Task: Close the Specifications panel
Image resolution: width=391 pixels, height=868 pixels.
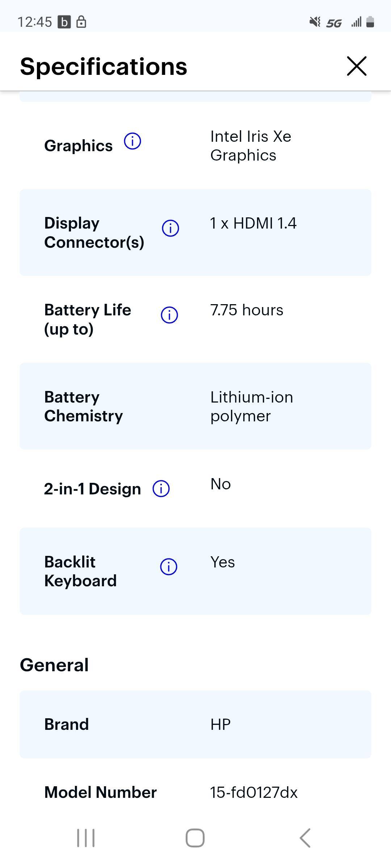Action: (357, 66)
